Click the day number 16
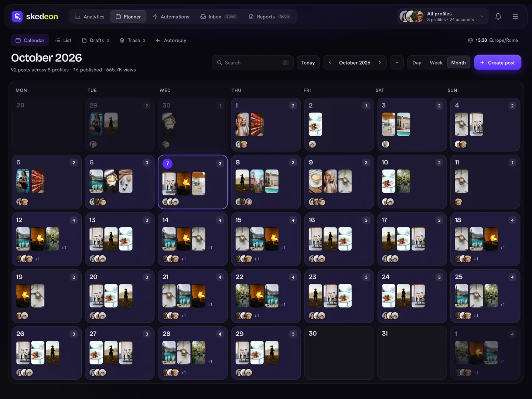This screenshot has height=399, width=532. coord(312,220)
